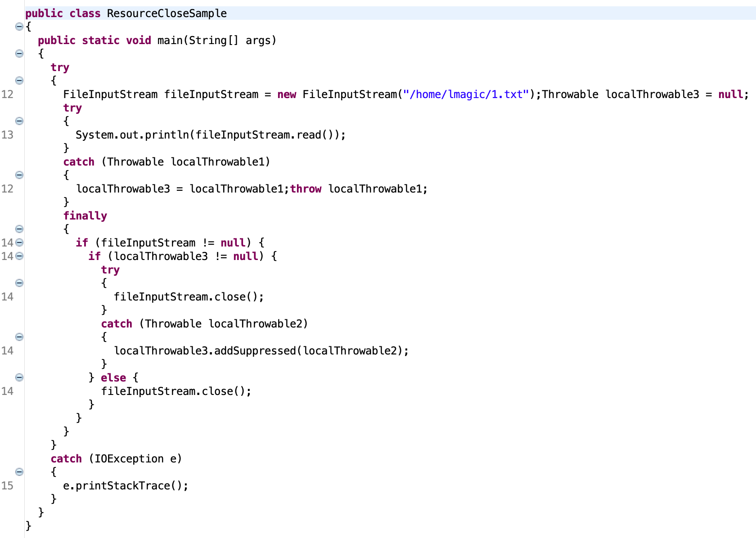This screenshot has height=538, width=756.
Task: Collapse the fold marker under the finally keyword
Action: [19, 229]
